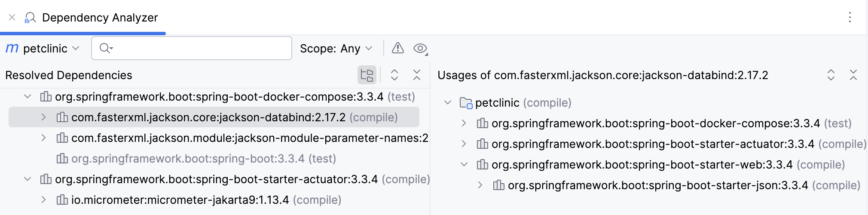The image size is (868, 215).
Task: Close the Dependency Analyzer tab
Action: click(x=12, y=18)
